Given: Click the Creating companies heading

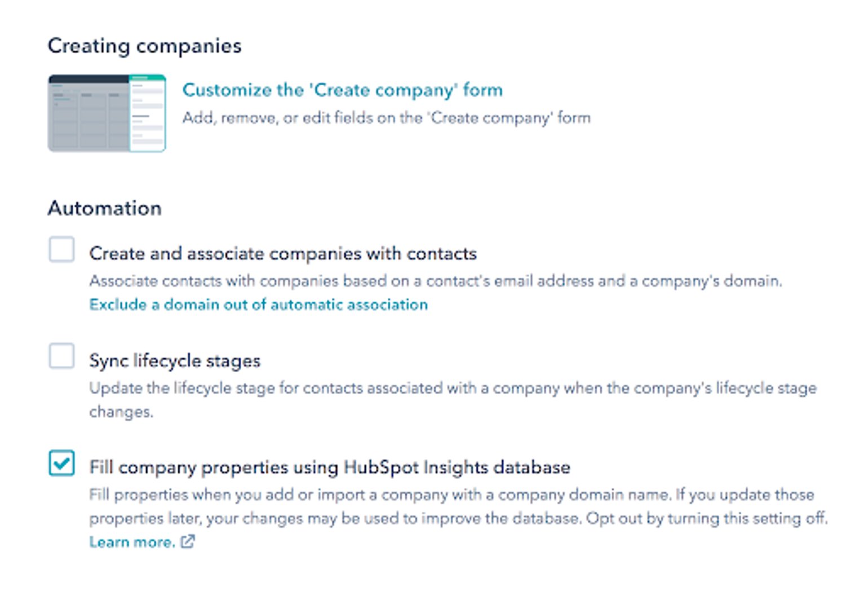Looking at the screenshot, I should pos(144,45).
